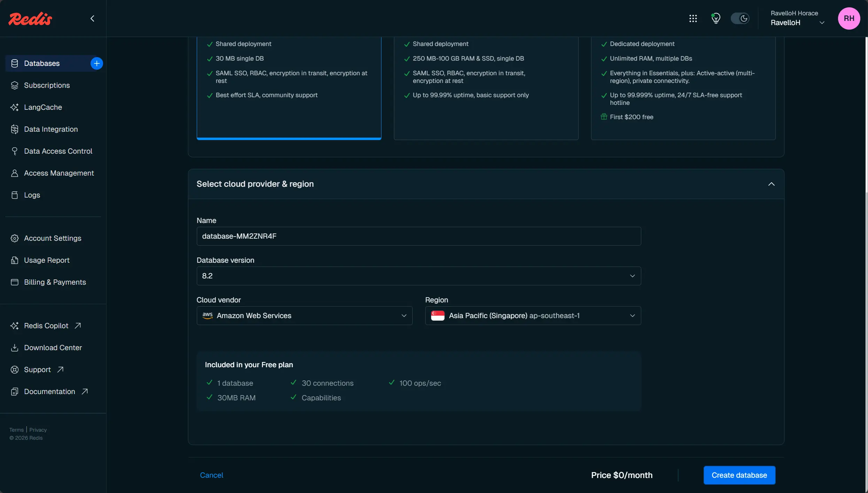Select the Essentials plan with 250 MB-100 GB

(x=486, y=87)
